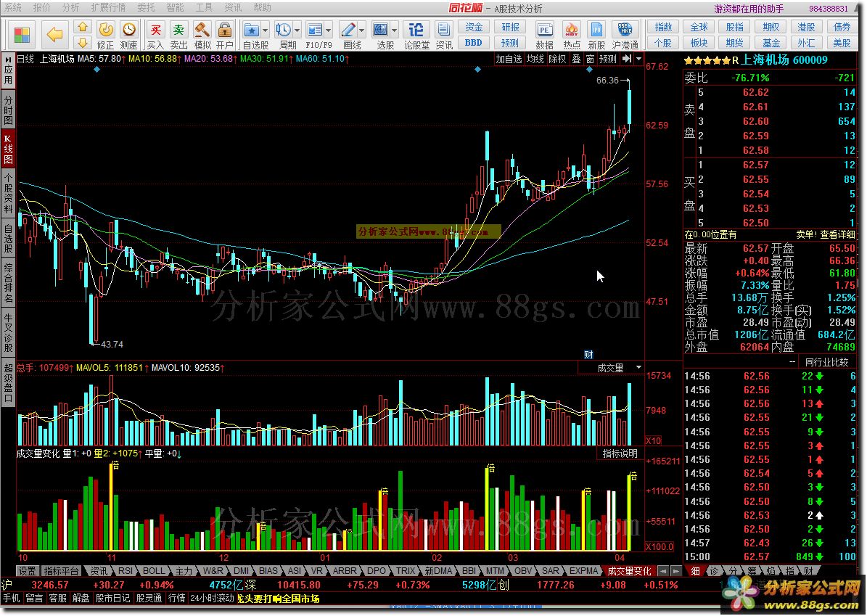Switch to the BOLL indicator tab
Image resolution: width=867 pixels, height=616 pixels.
(154, 571)
